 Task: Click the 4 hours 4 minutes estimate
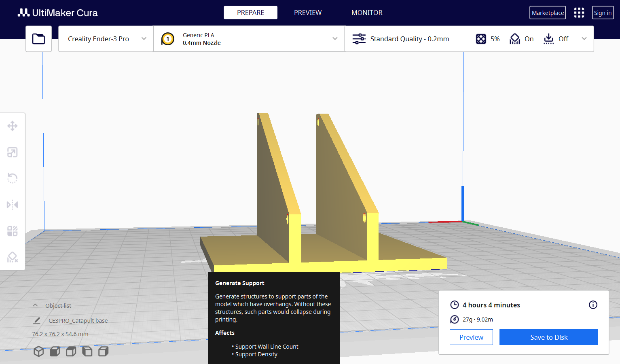click(x=491, y=305)
